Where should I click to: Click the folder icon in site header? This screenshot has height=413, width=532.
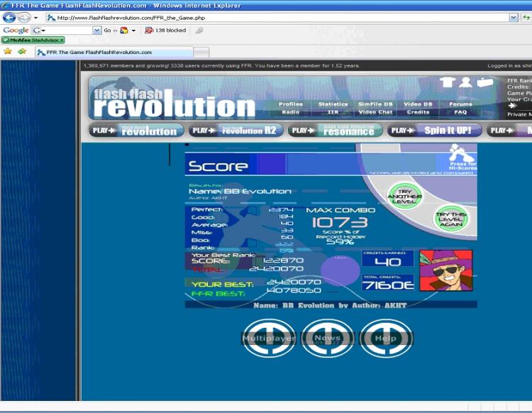point(485,82)
